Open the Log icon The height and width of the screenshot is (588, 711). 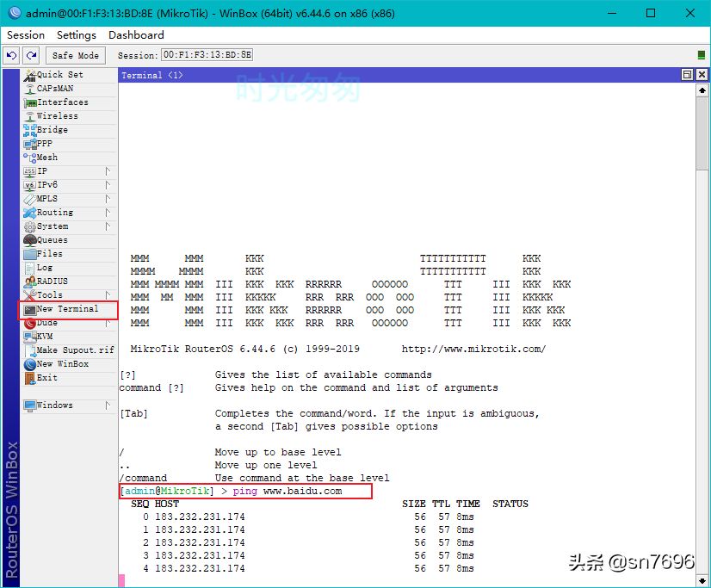point(30,268)
